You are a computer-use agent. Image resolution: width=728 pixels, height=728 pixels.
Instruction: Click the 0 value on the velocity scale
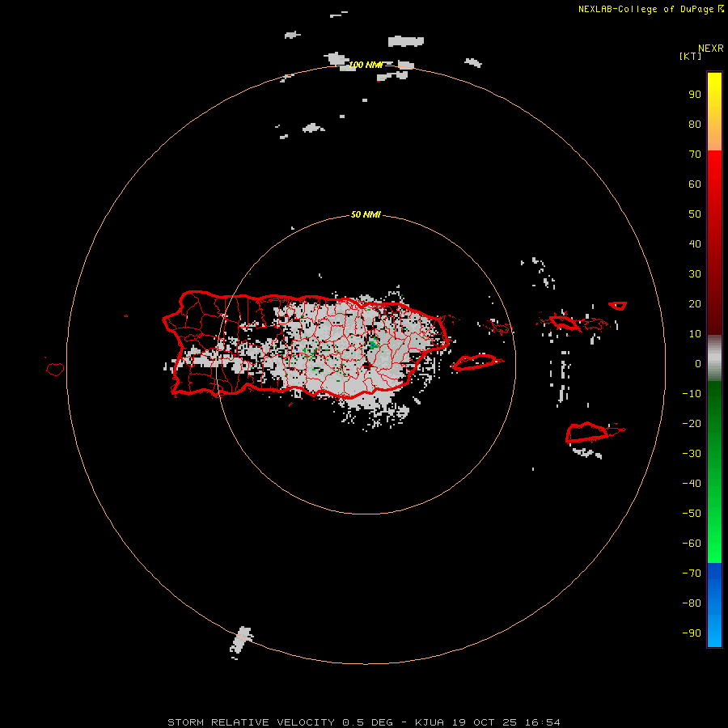pyautogui.click(x=698, y=364)
